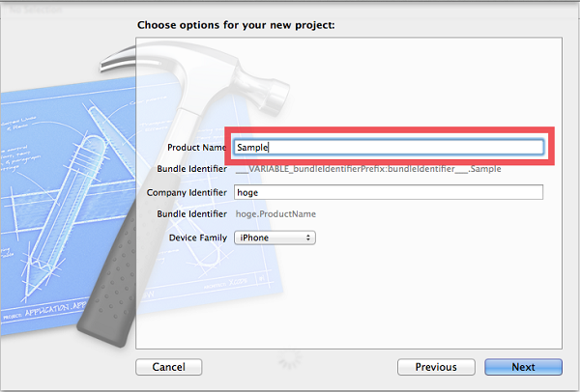Click the "Choose options for your new project" heading
This screenshot has width=580, height=392.
pyautogui.click(x=236, y=25)
